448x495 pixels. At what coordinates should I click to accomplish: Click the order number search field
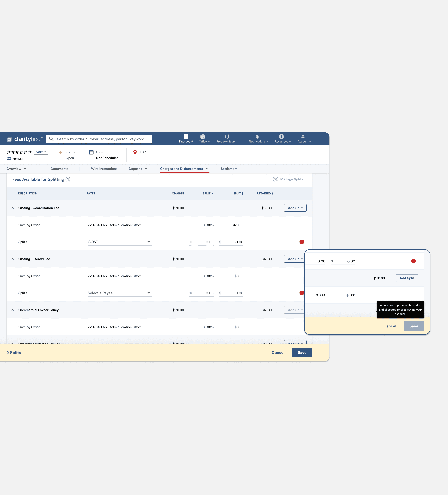(98, 139)
